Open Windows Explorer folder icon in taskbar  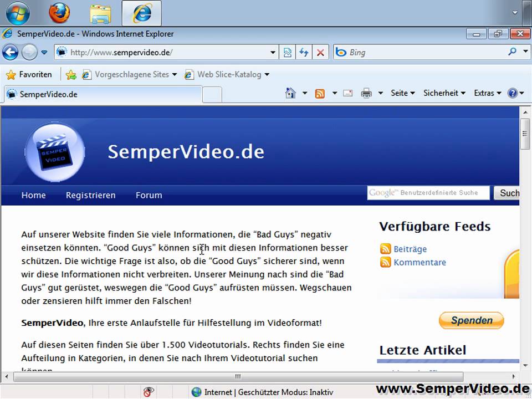point(100,13)
